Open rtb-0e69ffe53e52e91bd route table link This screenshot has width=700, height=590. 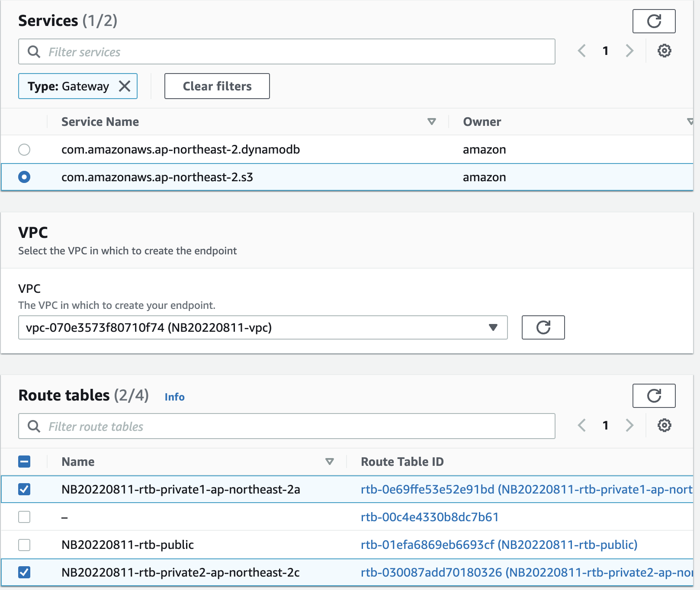(x=527, y=490)
